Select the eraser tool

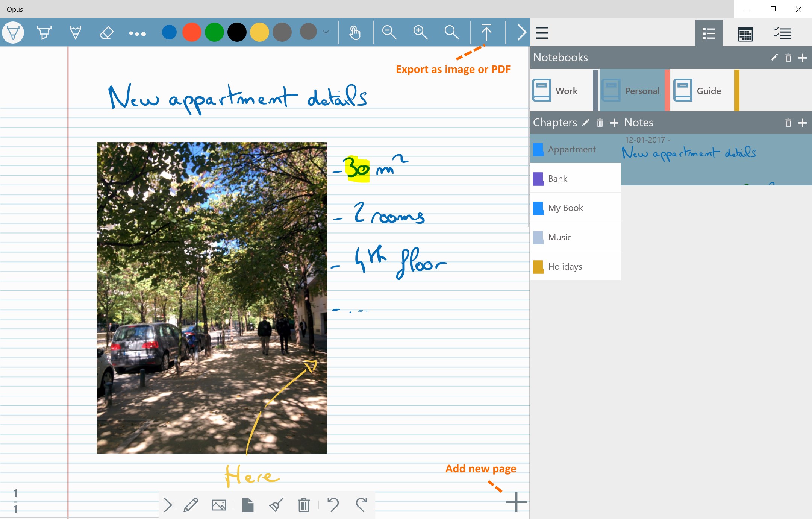coord(106,33)
